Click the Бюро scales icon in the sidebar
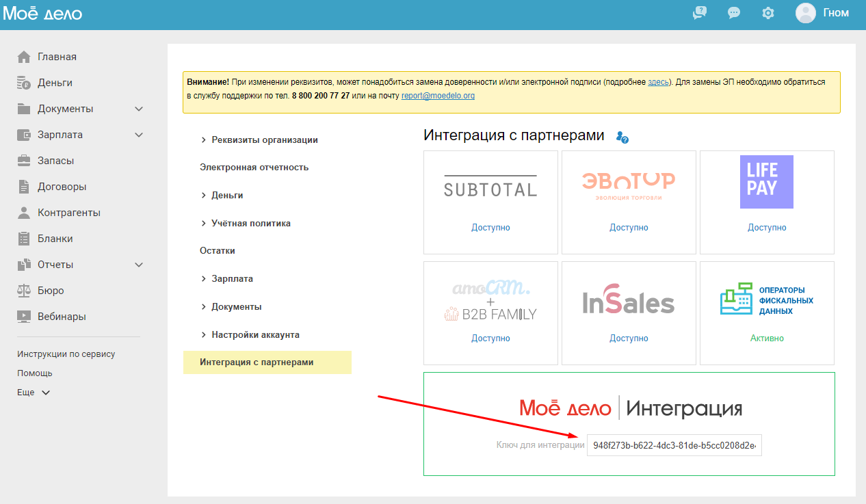The image size is (866, 504). tap(24, 291)
